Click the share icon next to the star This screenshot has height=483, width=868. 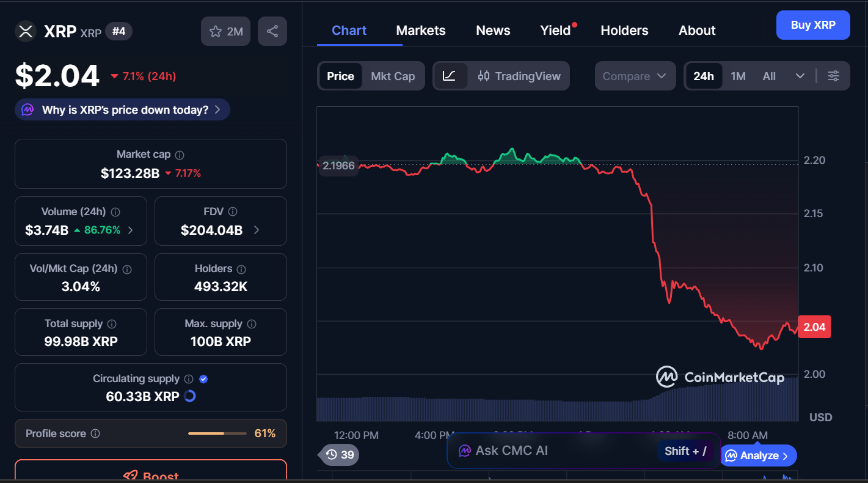tap(272, 31)
